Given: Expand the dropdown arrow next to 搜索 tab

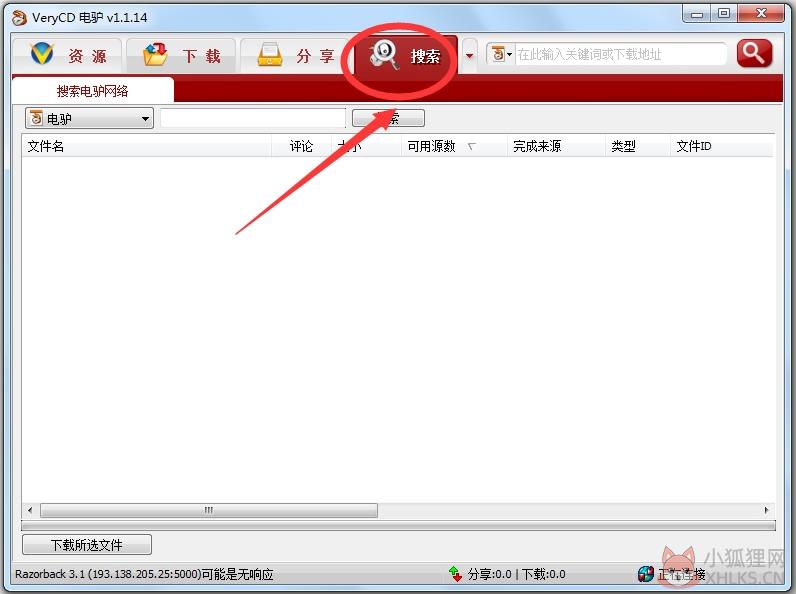Looking at the screenshot, I should 470,55.
